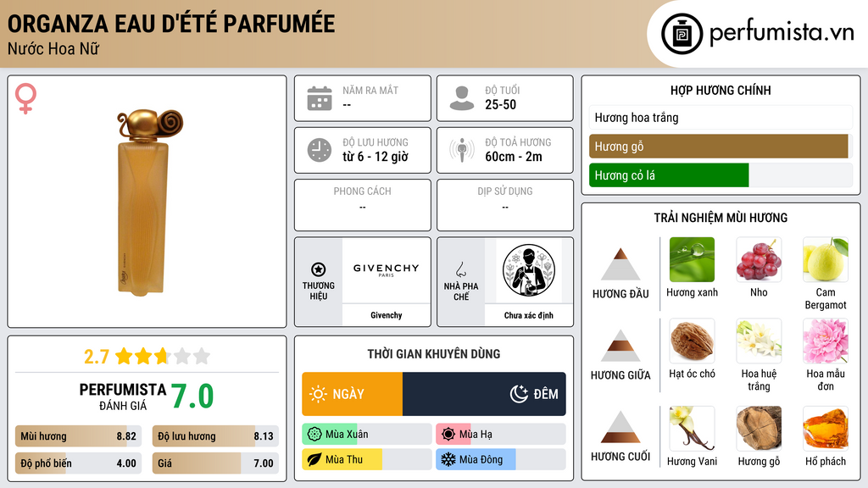Click the Hạt óc chó walnut image
The height and width of the screenshot is (488, 868).
coord(692,341)
